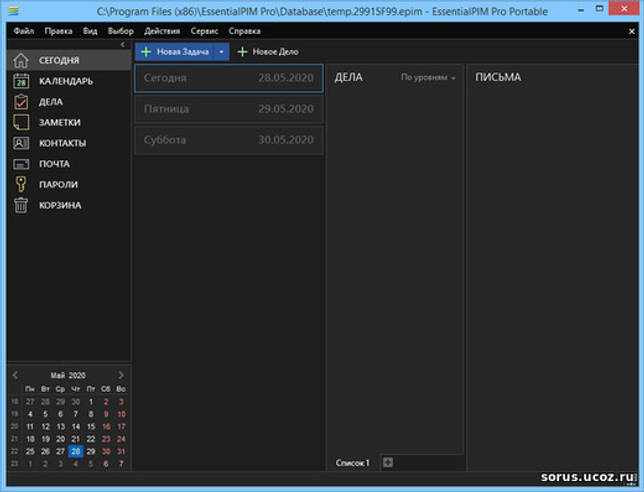Image resolution: width=644 pixels, height=492 pixels.
Task: Open the Выбор menu
Action: click(121, 31)
